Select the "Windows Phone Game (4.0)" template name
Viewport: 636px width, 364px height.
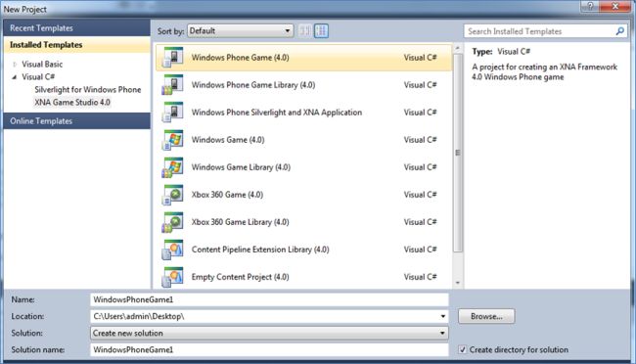pos(240,57)
